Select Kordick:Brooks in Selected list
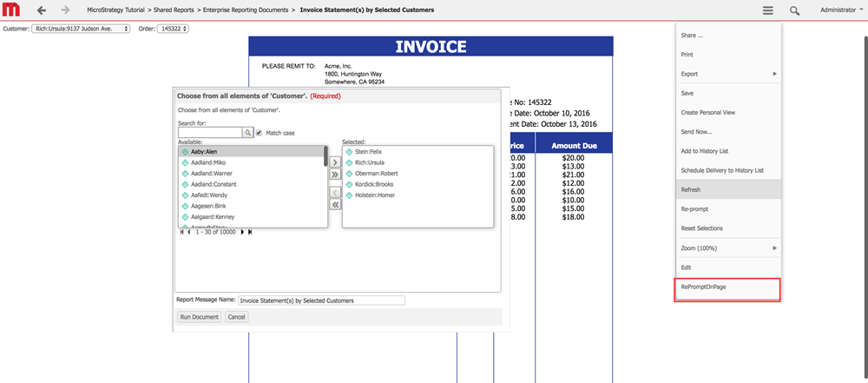 coord(418,184)
